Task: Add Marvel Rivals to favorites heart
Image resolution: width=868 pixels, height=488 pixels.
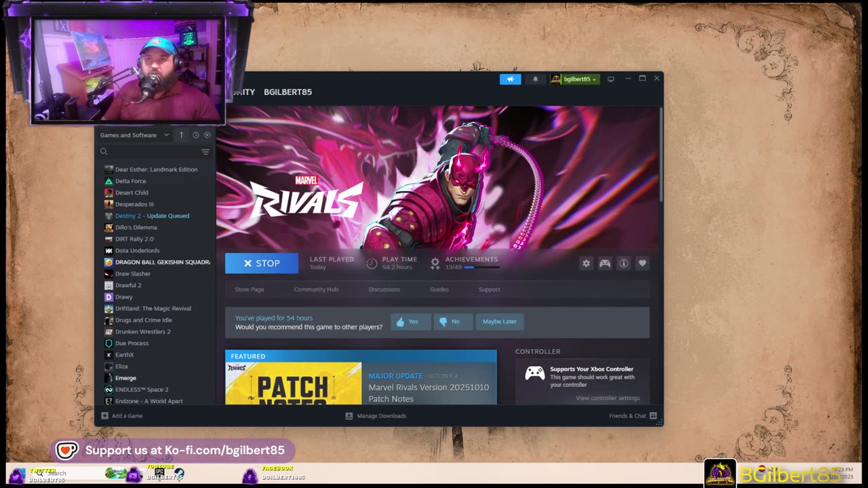Action: tap(642, 264)
